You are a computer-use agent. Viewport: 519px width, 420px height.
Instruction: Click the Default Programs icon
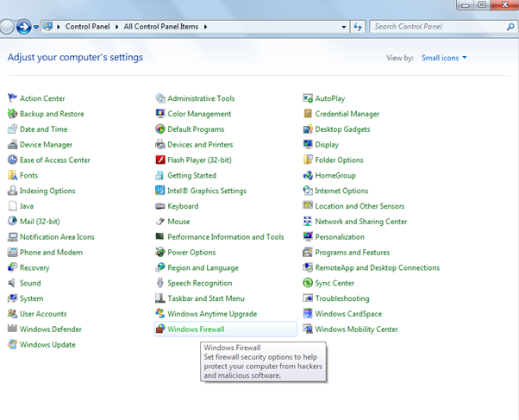[160, 129]
